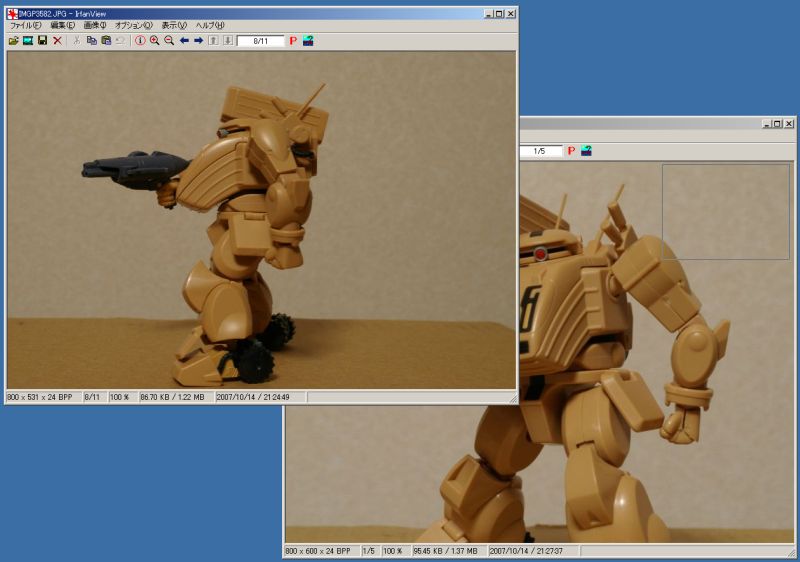This screenshot has width=800, height=562.
Task: Click the Open file folder icon
Action: [x=13, y=41]
